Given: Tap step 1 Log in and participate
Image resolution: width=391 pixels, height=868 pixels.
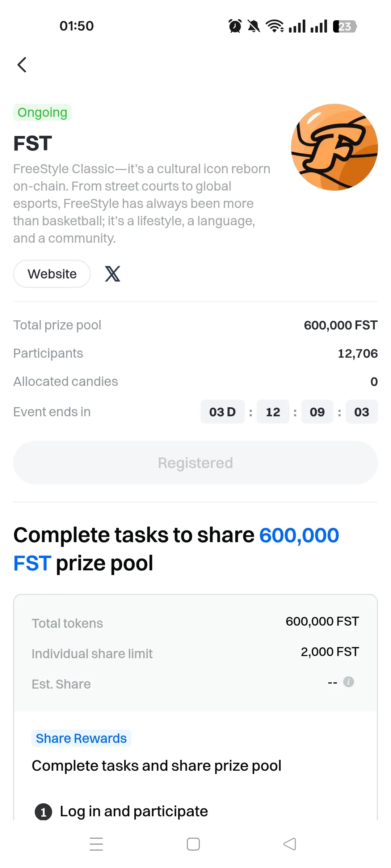Looking at the screenshot, I should click(x=122, y=811).
